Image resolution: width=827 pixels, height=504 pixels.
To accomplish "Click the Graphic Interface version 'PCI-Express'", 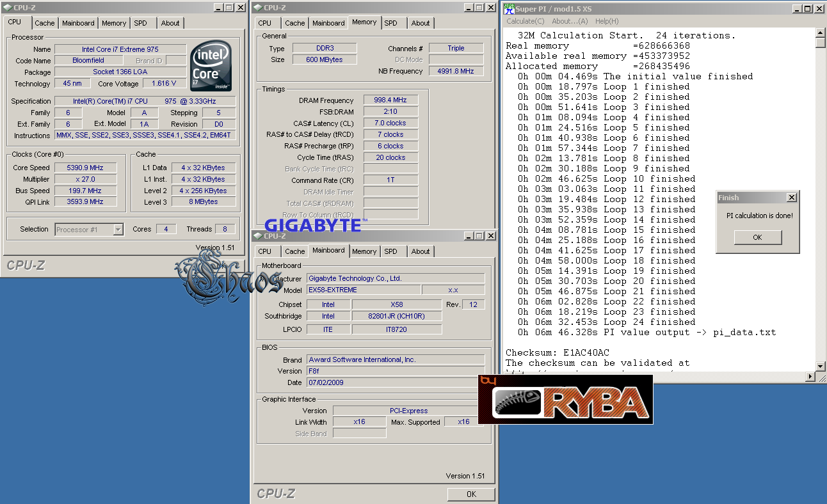I will point(409,411).
